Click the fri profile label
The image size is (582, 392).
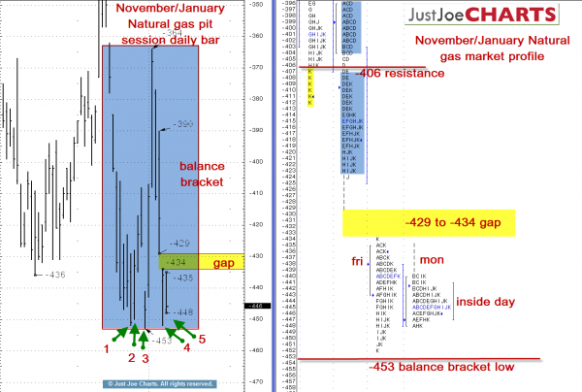358,261
